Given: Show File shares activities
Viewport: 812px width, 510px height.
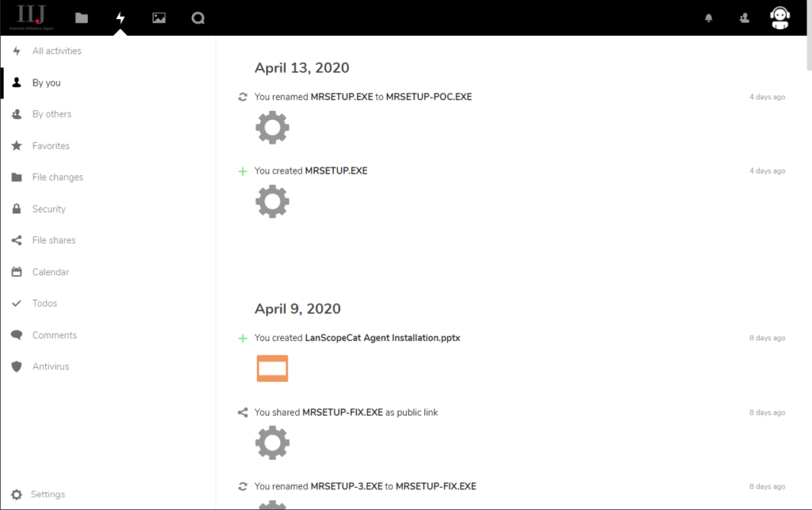Looking at the screenshot, I should click(54, 240).
